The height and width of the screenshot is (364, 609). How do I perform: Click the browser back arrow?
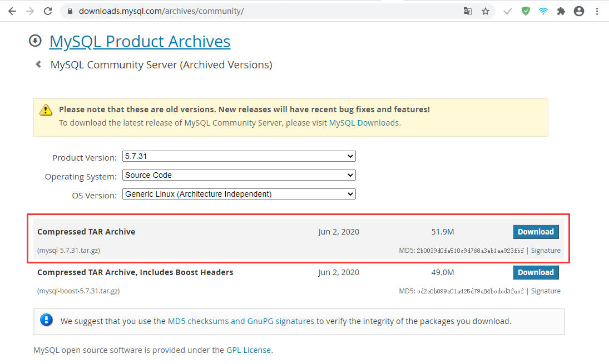click(x=12, y=11)
